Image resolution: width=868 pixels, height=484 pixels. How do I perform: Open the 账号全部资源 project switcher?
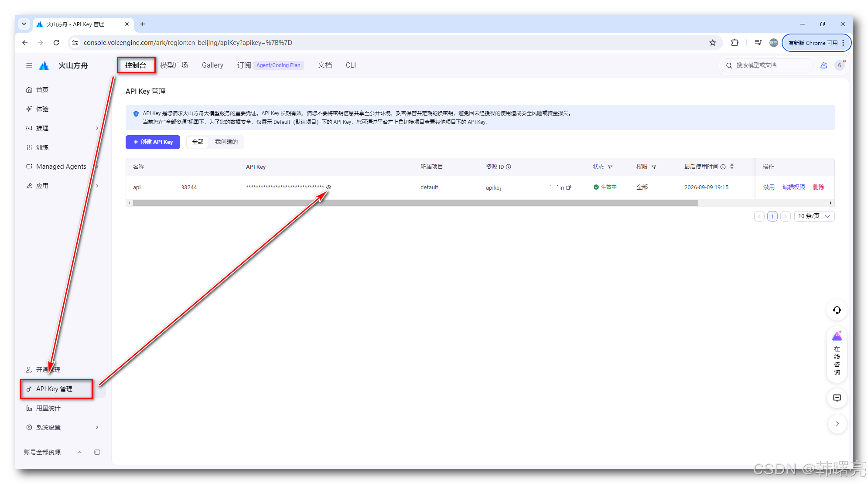pos(52,452)
